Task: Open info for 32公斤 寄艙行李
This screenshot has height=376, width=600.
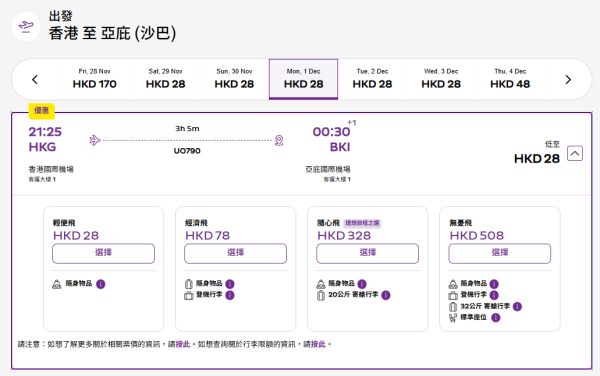Action: [x=517, y=307]
